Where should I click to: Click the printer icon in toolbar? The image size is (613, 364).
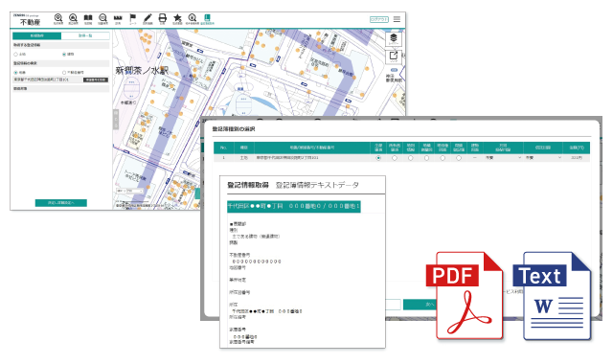162,18
